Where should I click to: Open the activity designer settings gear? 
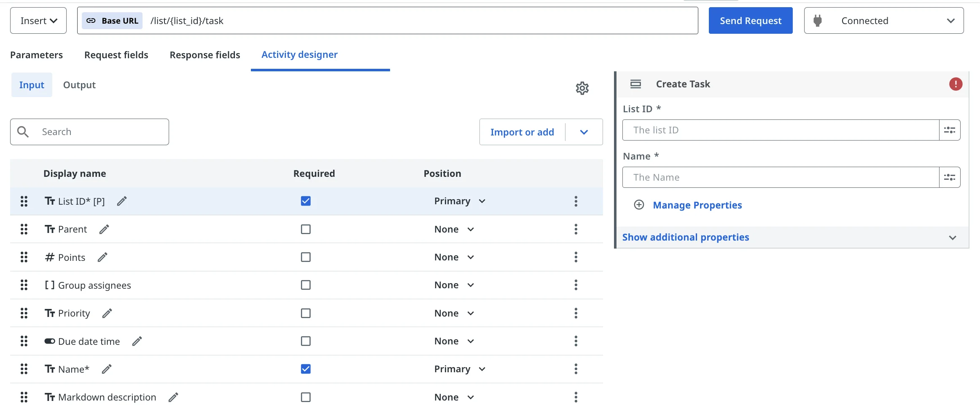click(582, 88)
